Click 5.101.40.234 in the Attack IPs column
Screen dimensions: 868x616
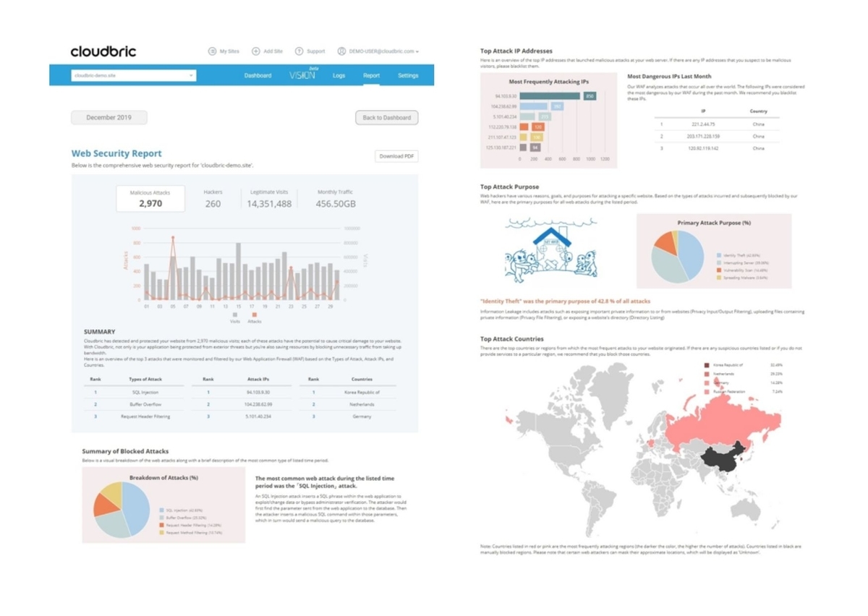point(259,416)
